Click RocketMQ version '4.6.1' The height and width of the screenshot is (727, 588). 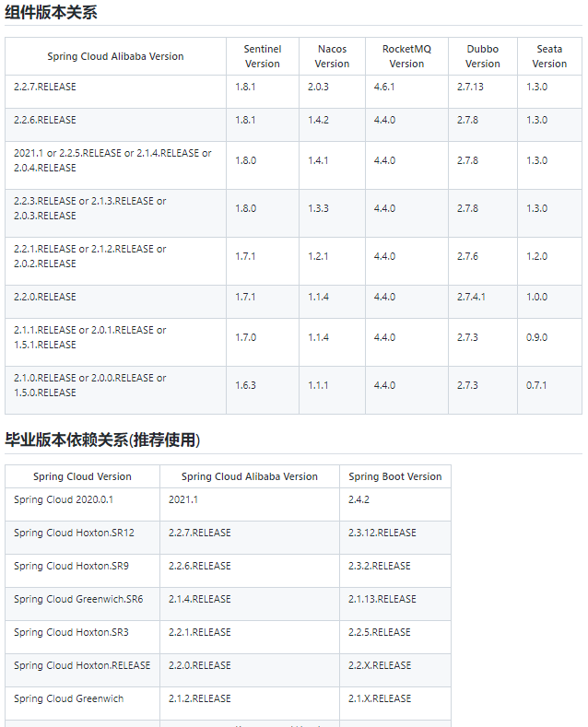tap(384, 87)
